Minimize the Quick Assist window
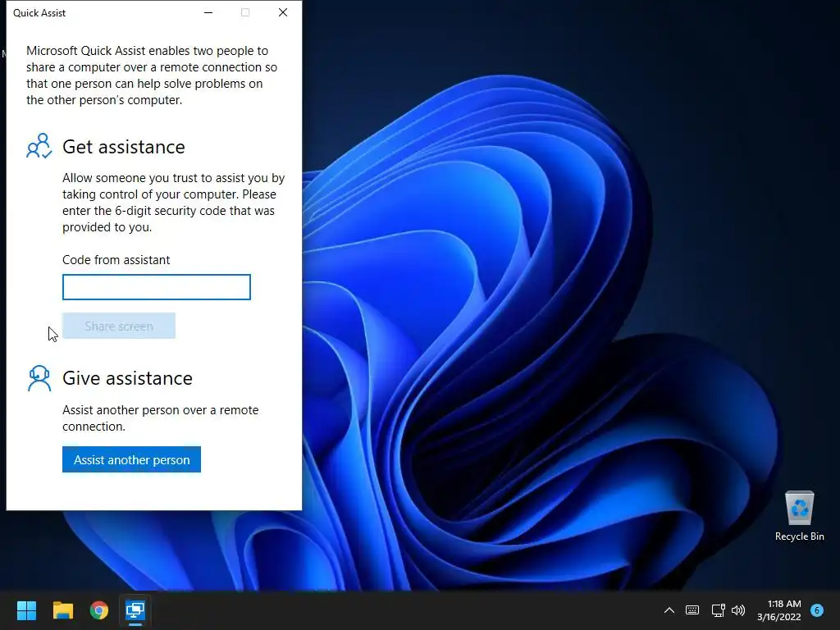 point(208,12)
